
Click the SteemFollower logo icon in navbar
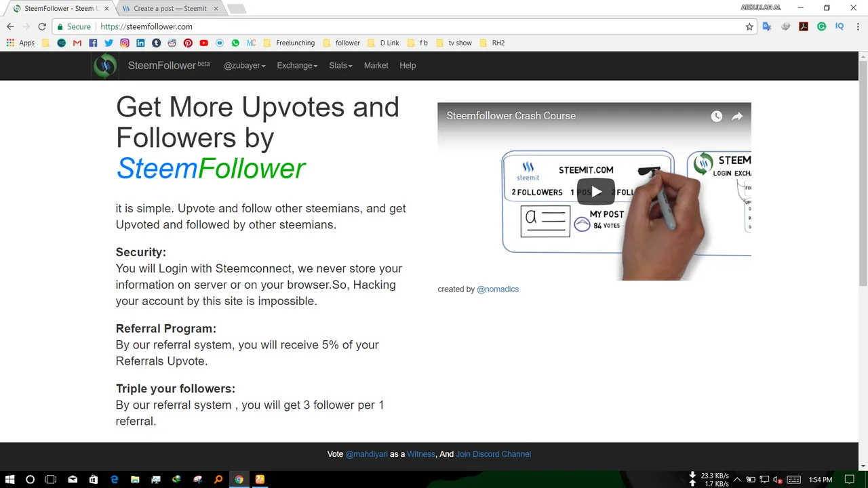coord(105,66)
